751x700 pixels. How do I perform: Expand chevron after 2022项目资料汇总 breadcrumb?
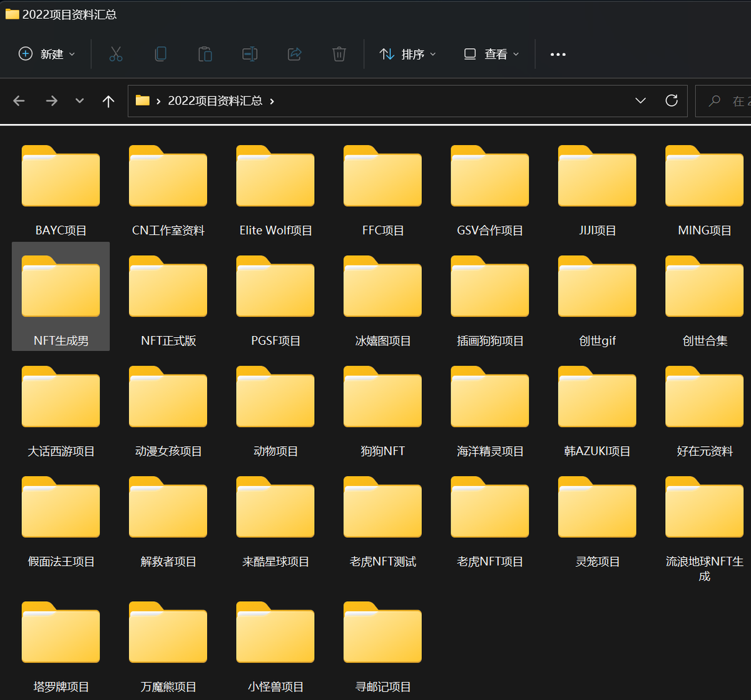click(x=272, y=101)
